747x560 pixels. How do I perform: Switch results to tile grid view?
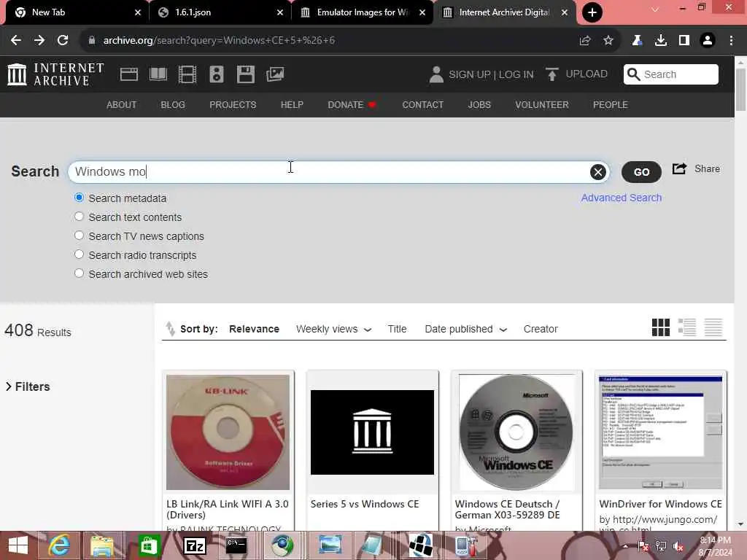tap(661, 327)
